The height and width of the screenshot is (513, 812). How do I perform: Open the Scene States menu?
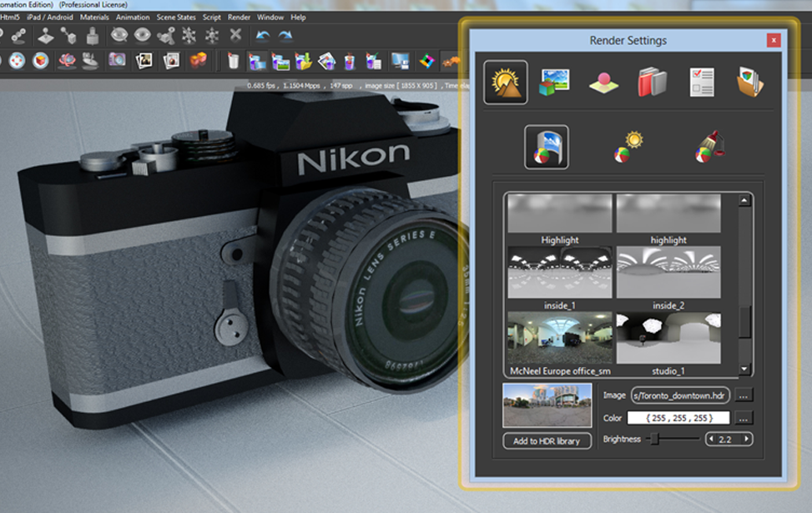click(176, 17)
